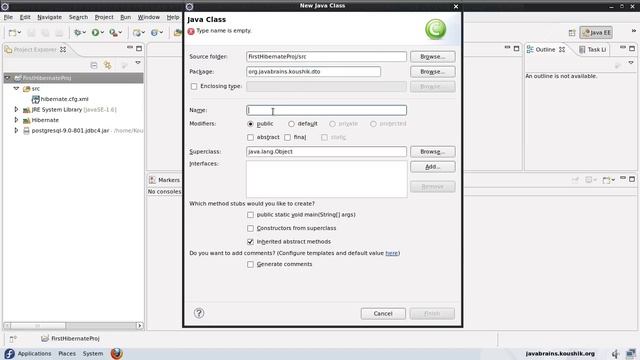Click the External Tools run icon

[x=113, y=33]
